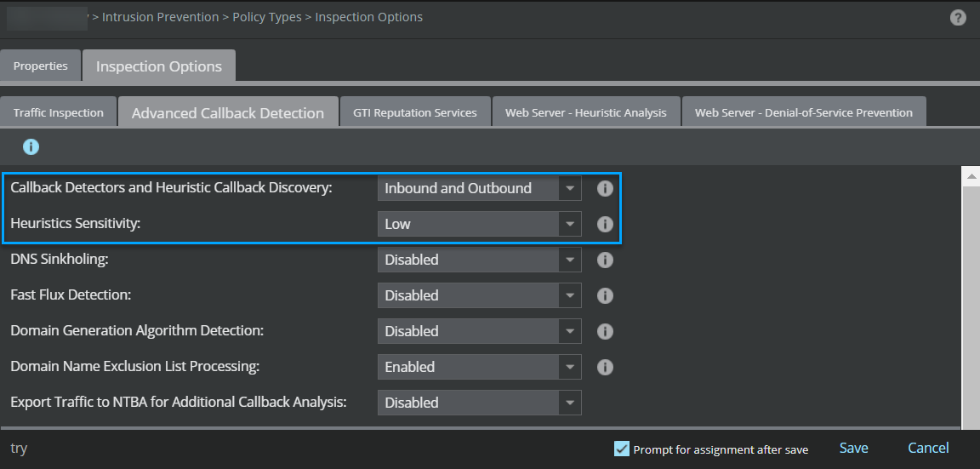Viewport: 980px width, 469px height.
Task: Save the policy changes
Action: [x=854, y=448]
